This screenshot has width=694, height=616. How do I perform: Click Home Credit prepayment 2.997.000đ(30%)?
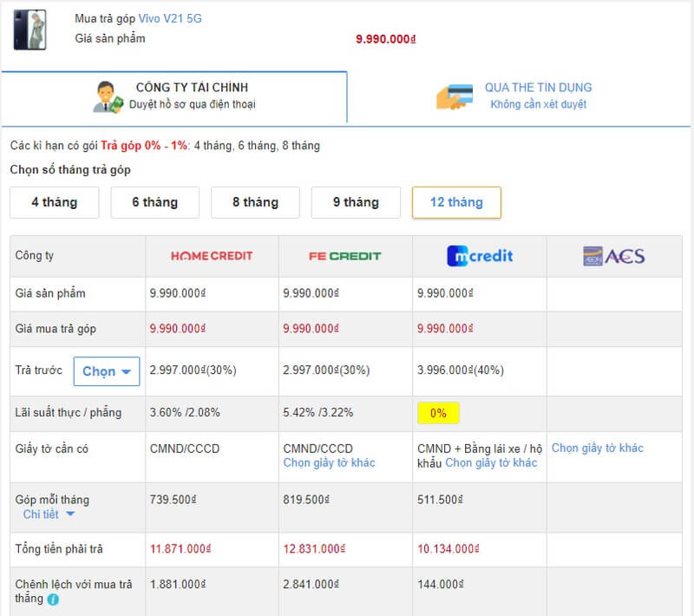pos(193,370)
